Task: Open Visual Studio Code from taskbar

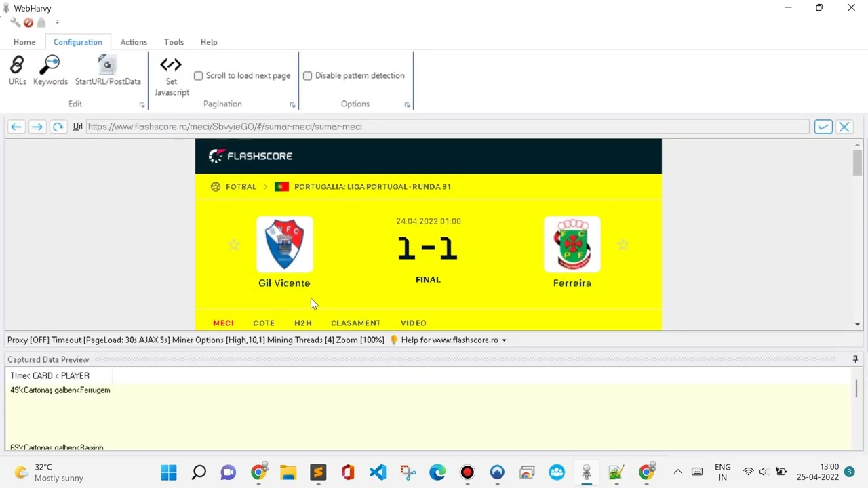Action: 378,472
